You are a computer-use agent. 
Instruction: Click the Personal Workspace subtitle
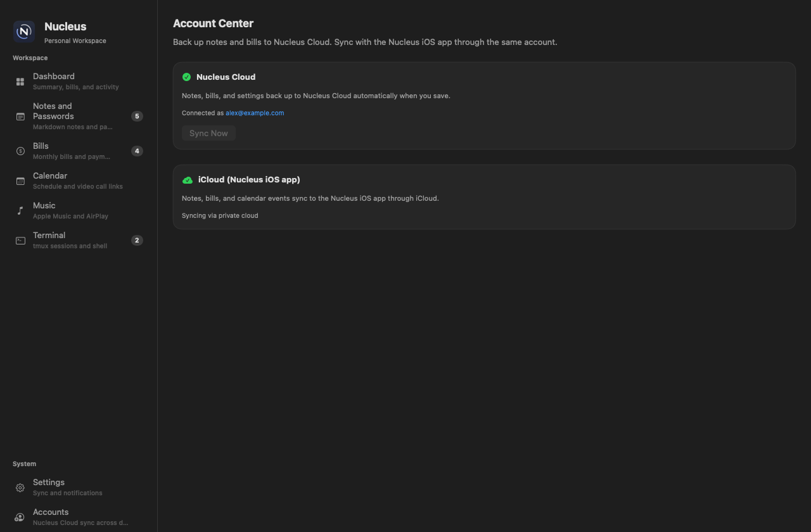(x=75, y=41)
